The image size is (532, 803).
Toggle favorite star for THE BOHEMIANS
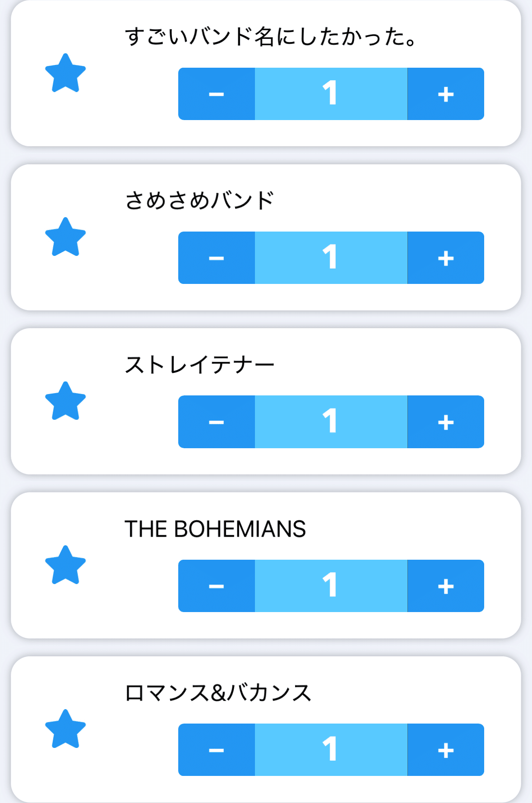click(x=65, y=565)
